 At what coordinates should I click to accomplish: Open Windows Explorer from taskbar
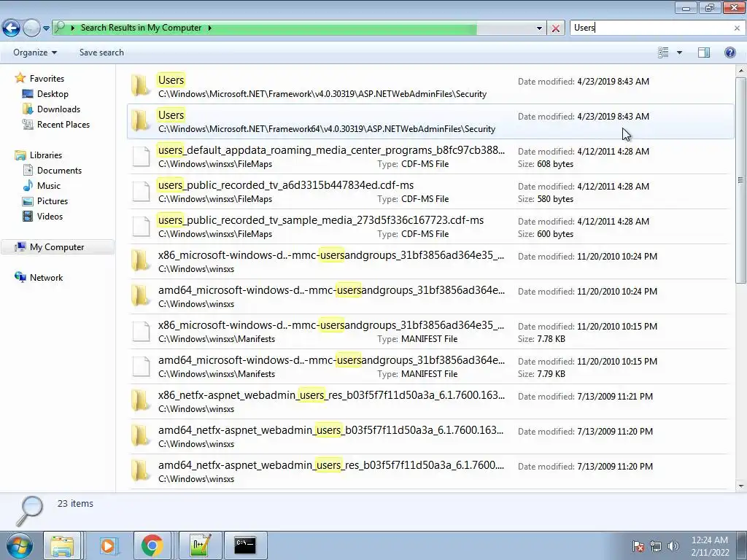point(62,545)
